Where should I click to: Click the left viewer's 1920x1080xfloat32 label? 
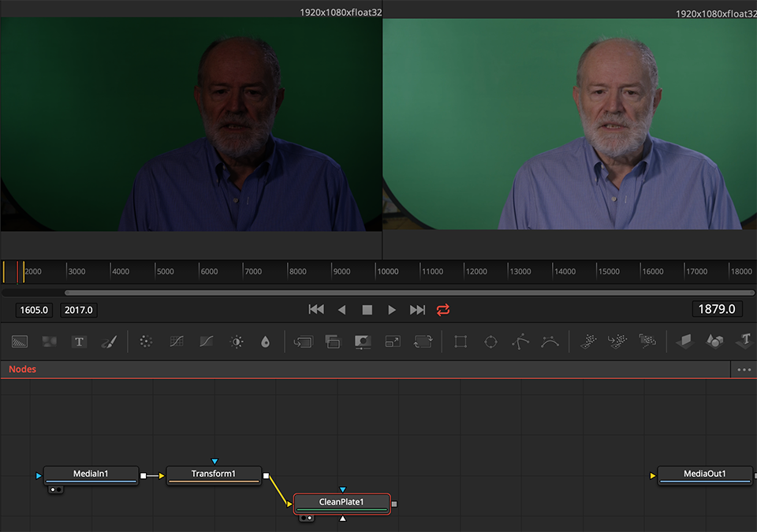341,13
